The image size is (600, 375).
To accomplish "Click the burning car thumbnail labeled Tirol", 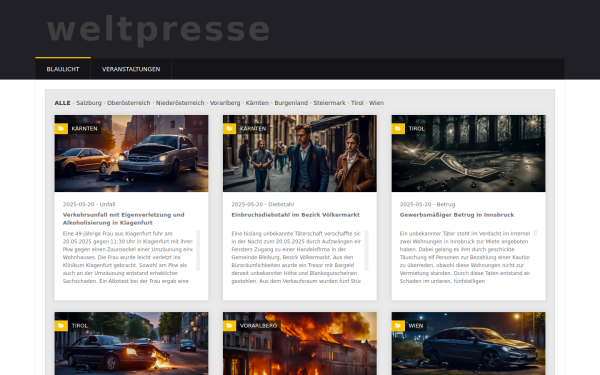I will coord(131,344).
